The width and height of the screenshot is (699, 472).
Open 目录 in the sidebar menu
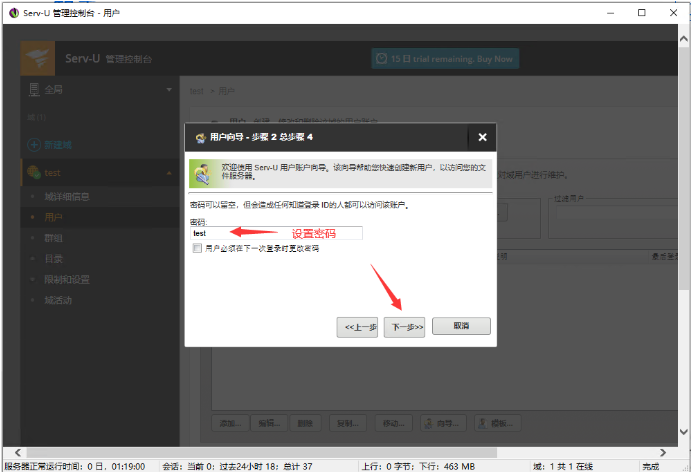pos(53,259)
